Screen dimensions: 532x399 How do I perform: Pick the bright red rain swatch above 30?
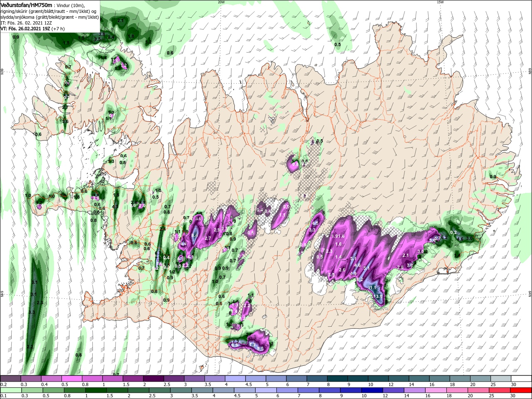coord(522,390)
